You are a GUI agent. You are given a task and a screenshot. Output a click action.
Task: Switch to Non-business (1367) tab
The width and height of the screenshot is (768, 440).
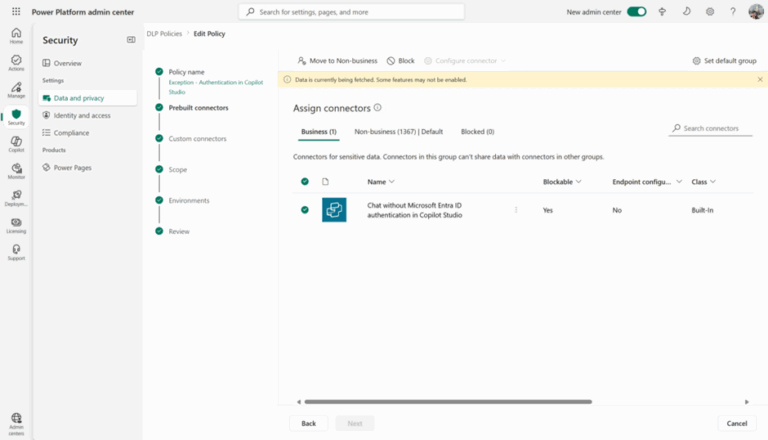pyautogui.click(x=399, y=131)
